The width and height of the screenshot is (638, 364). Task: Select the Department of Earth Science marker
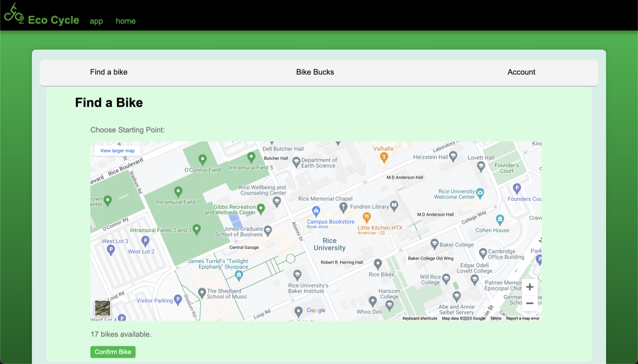tap(296, 162)
